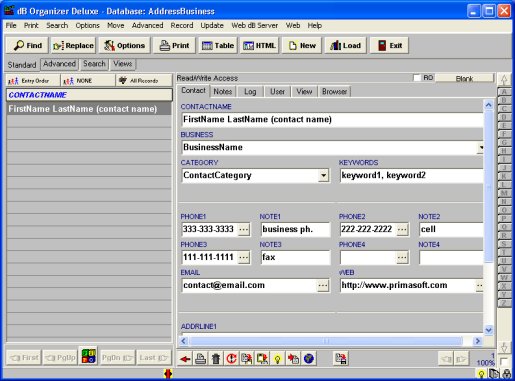Click the Load toolbar button
The height and width of the screenshot is (381, 515).
tap(345, 45)
